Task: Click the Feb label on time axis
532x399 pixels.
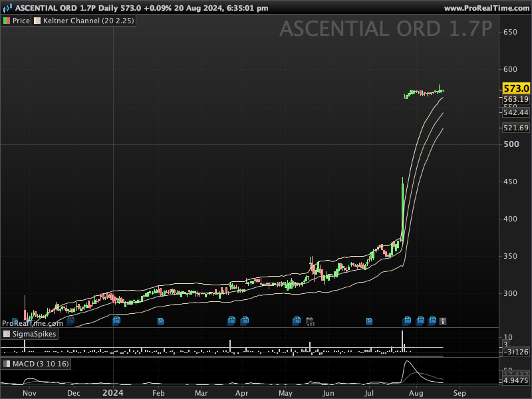Action: (x=158, y=393)
